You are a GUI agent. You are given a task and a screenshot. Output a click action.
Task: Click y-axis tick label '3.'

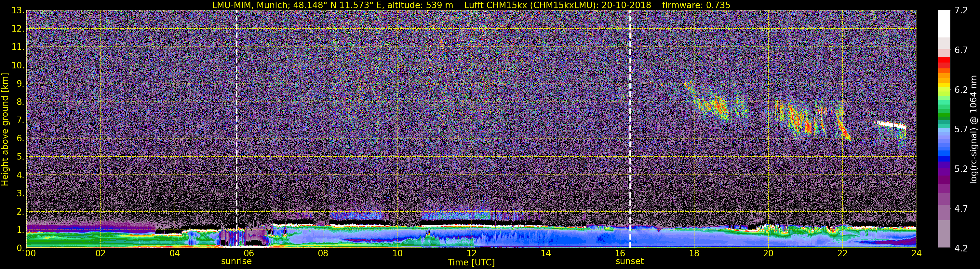click(20, 193)
